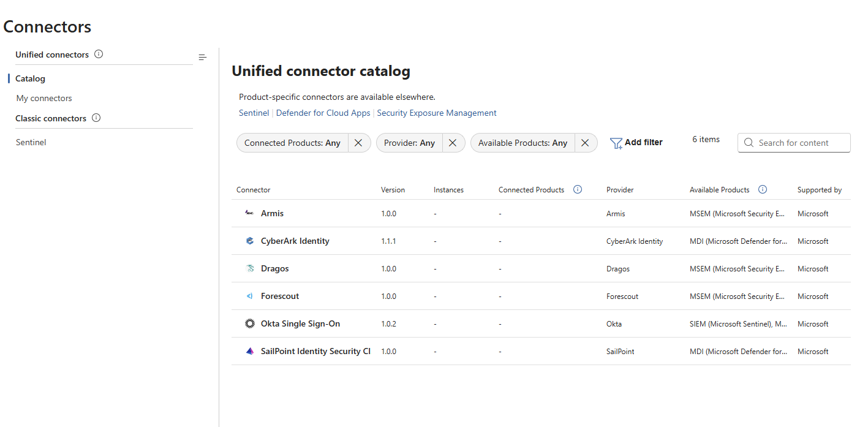
Task: Click the Dragos connector logo icon
Action: click(250, 268)
